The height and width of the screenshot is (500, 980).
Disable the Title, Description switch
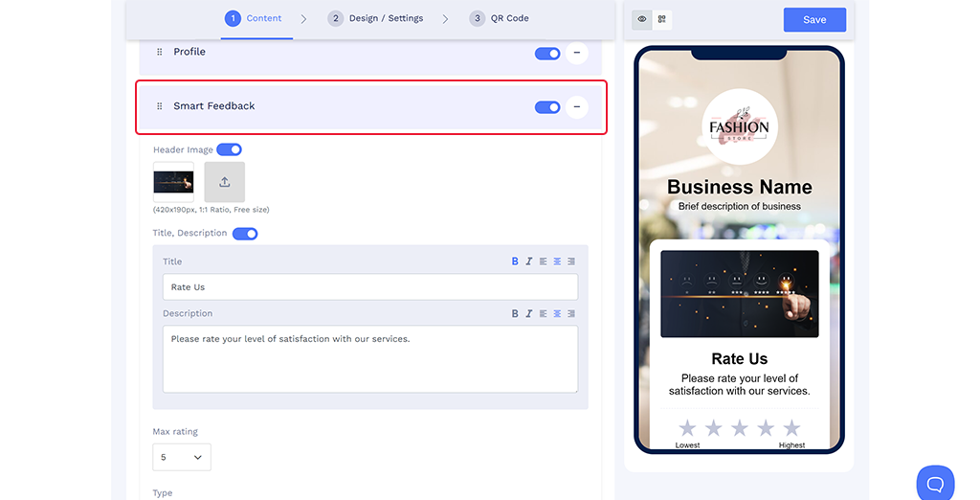pos(245,234)
